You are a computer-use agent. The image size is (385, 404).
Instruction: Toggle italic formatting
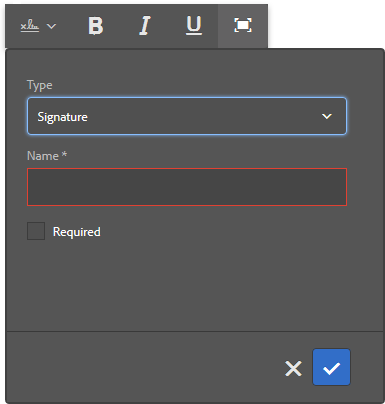pos(145,26)
